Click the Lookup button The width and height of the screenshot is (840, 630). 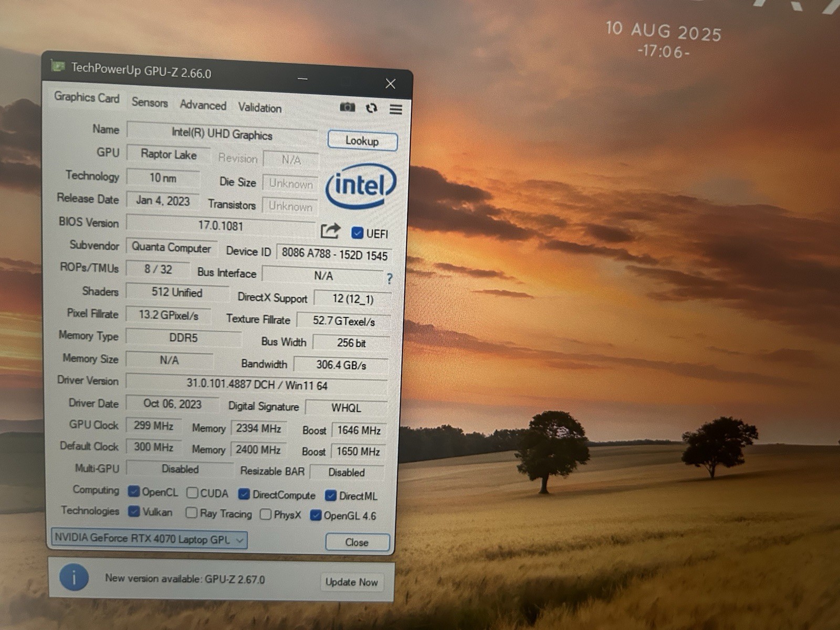click(362, 141)
